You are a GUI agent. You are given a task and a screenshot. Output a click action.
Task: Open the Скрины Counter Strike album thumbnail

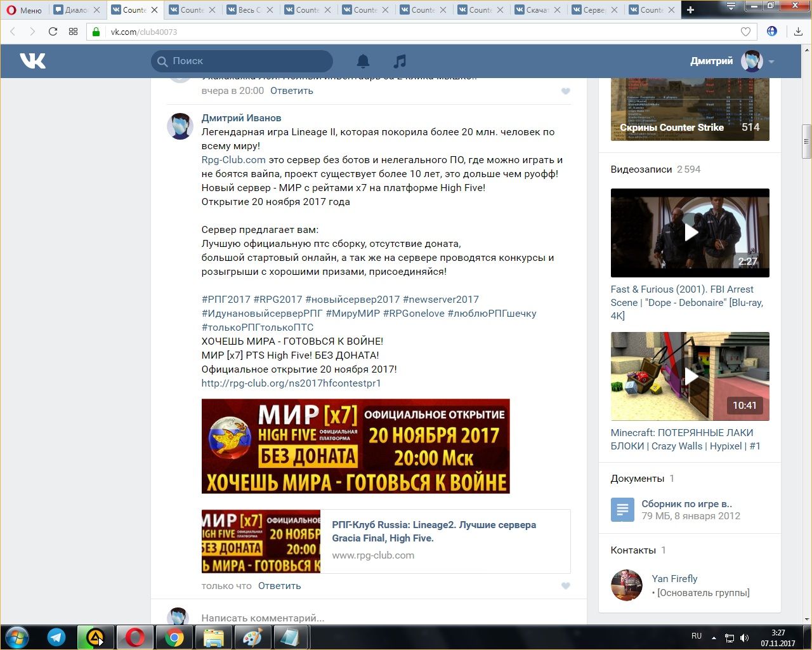tap(690, 109)
